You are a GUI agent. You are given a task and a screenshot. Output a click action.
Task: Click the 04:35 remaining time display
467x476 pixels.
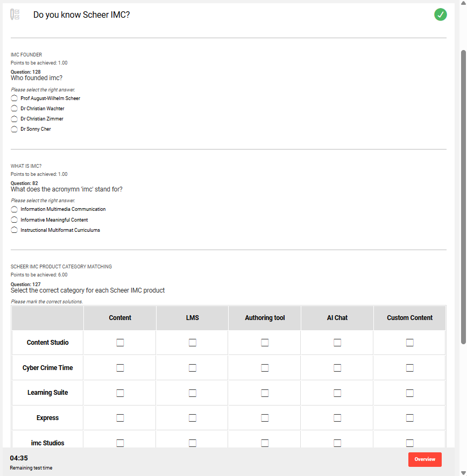click(x=19, y=458)
